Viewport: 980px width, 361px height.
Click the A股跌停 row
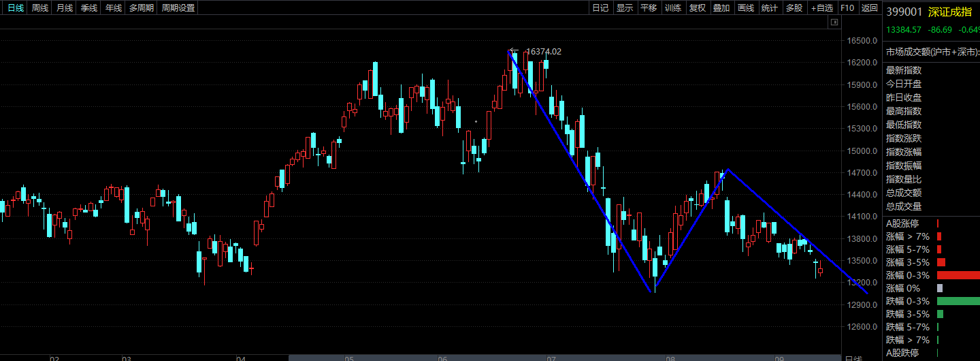pyautogui.click(x=932, y=353)
